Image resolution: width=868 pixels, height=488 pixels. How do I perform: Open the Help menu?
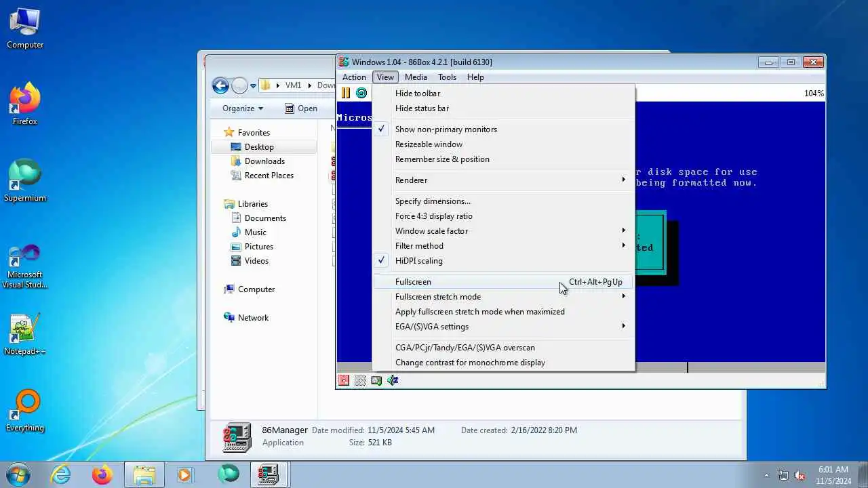click(475, 77)
